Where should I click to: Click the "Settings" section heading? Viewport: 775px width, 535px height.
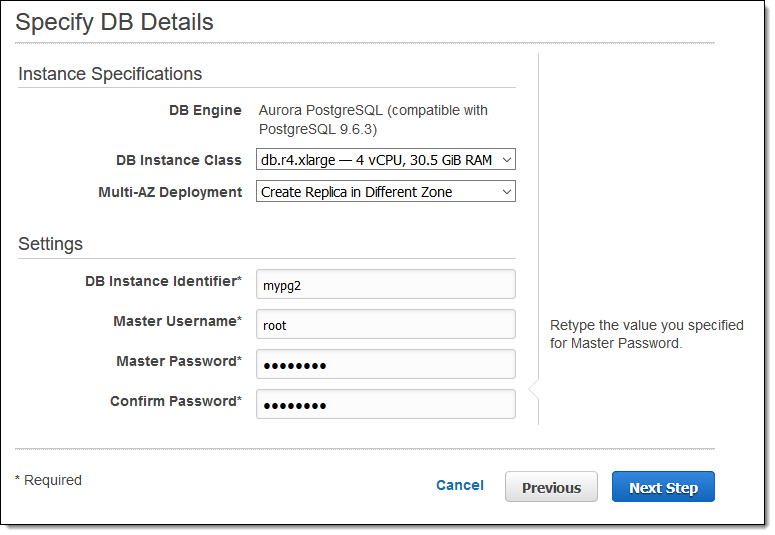[50, 244]
